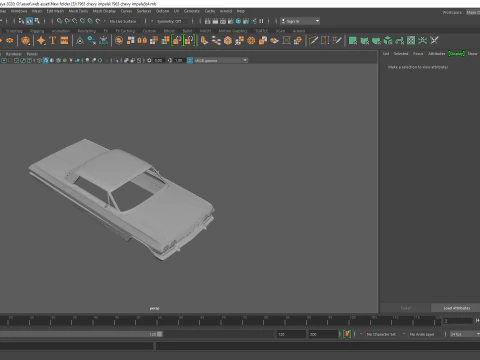Switch to the TURTLE shelf tab

(x=261, y=31)
